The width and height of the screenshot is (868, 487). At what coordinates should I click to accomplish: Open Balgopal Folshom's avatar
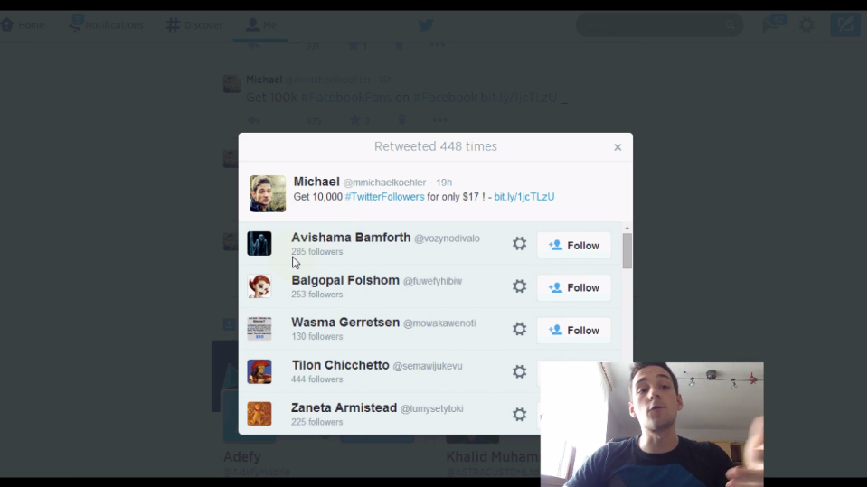click(x=259, y=286)
